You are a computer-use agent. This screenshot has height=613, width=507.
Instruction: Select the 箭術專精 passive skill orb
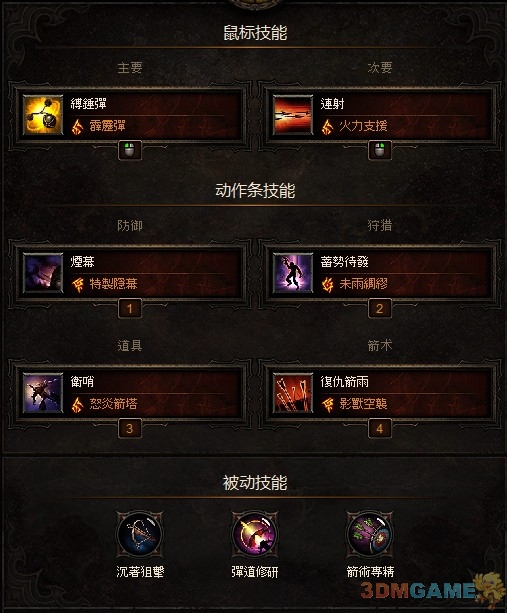pos(370,535)
